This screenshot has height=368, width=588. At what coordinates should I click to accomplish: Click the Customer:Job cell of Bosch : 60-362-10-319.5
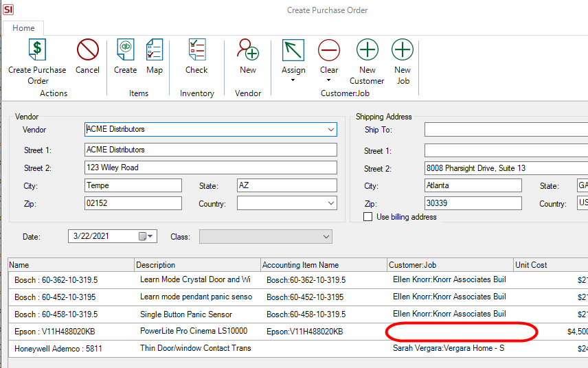(x=449, y=279)
